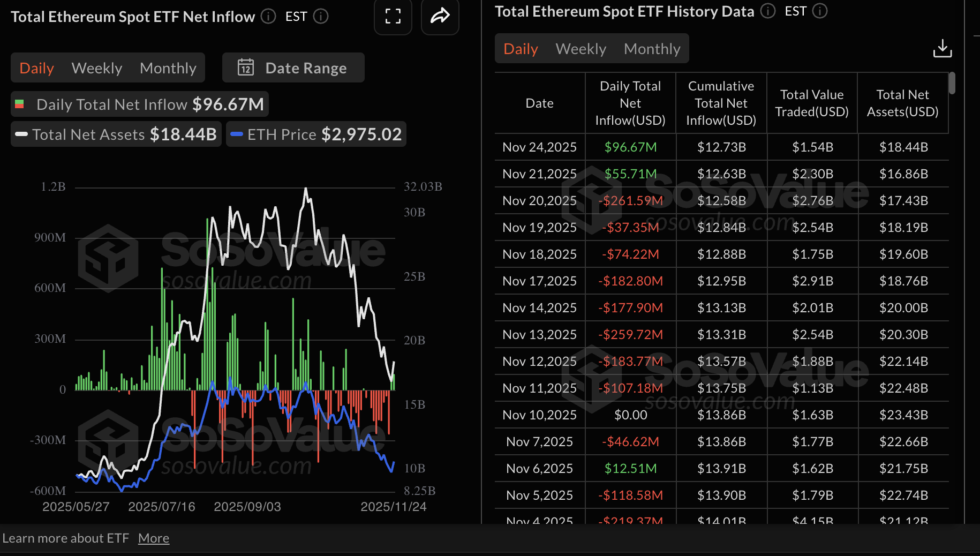Click info icon beside table's EST label
This screenshot has height=556, width=980.
pyautogui.click(x=820, y=11)
